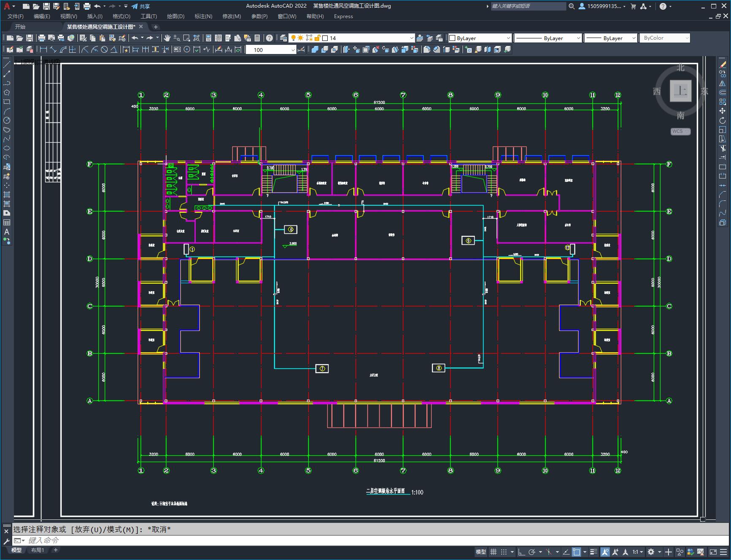
Task: Select the Pan hand tool
Action: (x=167, y=38)
